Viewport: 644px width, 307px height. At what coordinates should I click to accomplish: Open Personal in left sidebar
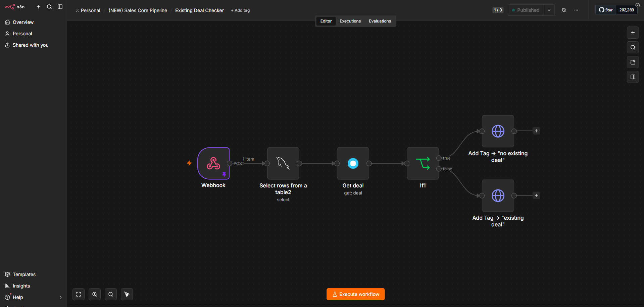click(34, 34)
